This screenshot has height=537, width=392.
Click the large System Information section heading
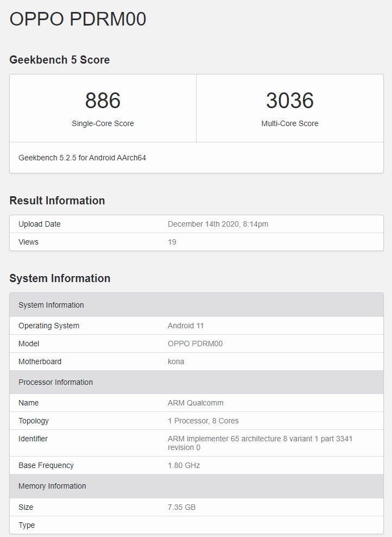[60, 278]
